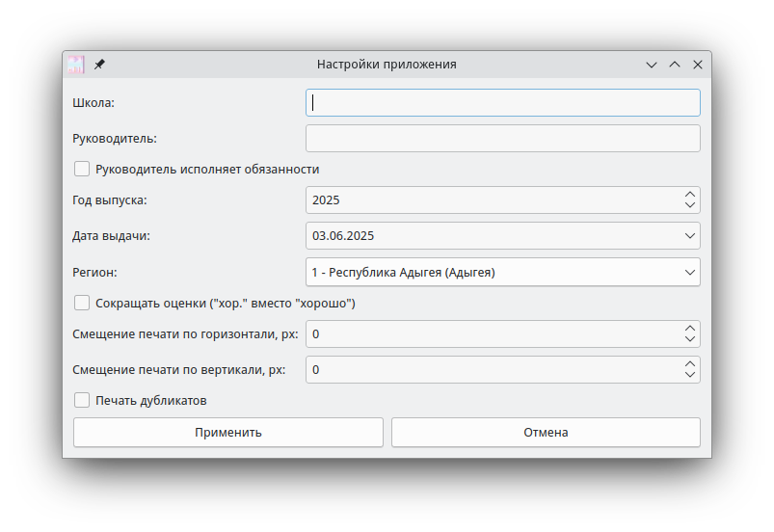Viewport: 774px width, 532px height.
Task: Increase the Год выпуска value by one
Action: 690,195
